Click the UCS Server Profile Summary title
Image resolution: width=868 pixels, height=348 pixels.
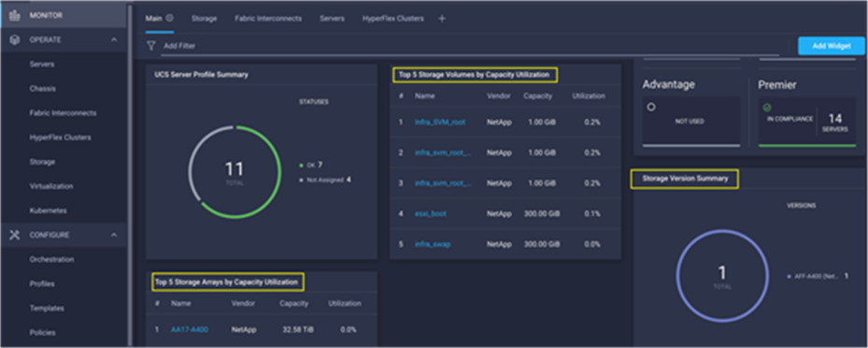click(201, 75)
